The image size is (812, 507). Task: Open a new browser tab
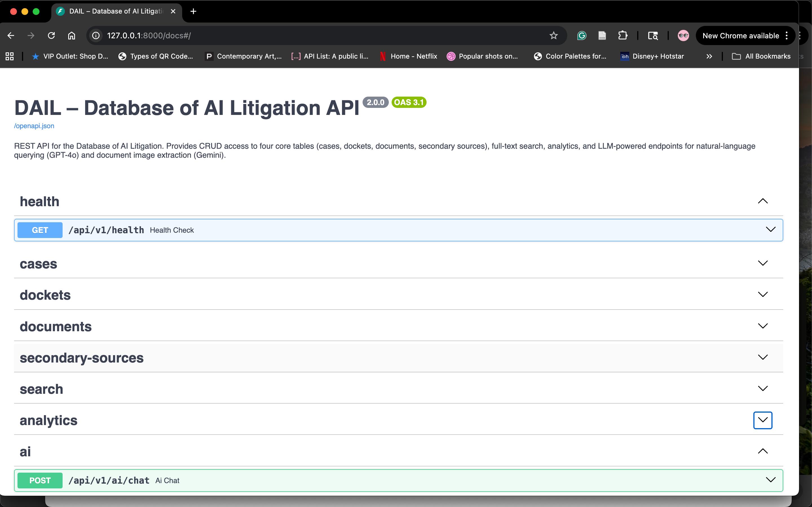tap(193, 11)
